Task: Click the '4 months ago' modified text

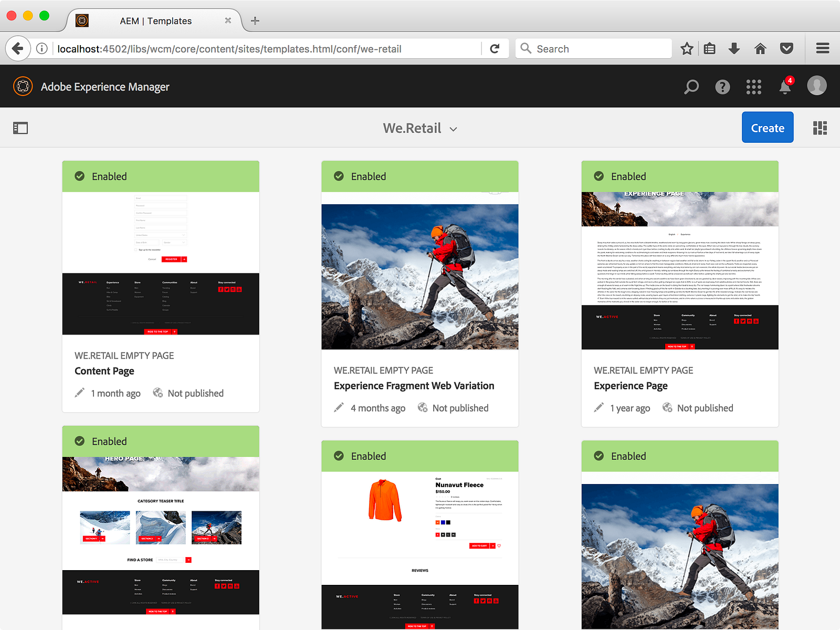Action: [x=378, y=408]
